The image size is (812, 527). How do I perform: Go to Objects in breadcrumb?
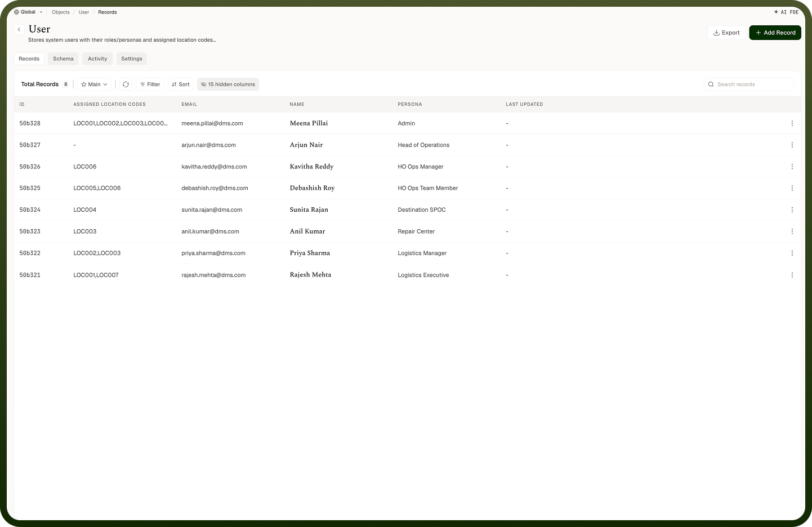[x=61, y=12]
